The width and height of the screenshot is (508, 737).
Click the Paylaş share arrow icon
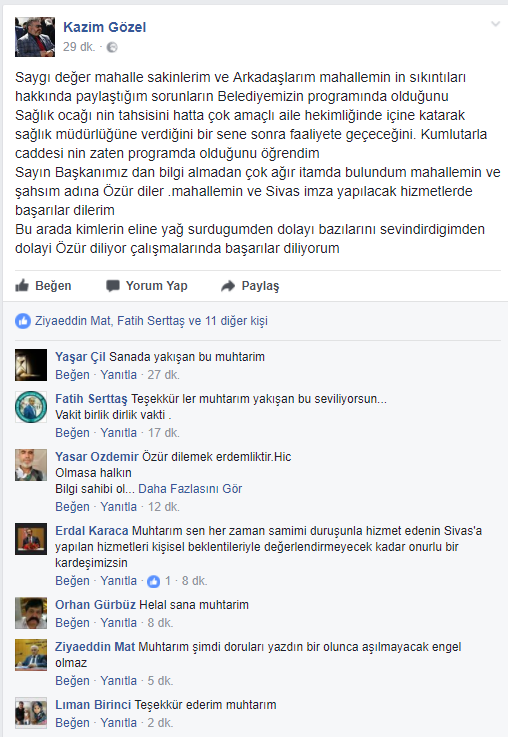228,286
